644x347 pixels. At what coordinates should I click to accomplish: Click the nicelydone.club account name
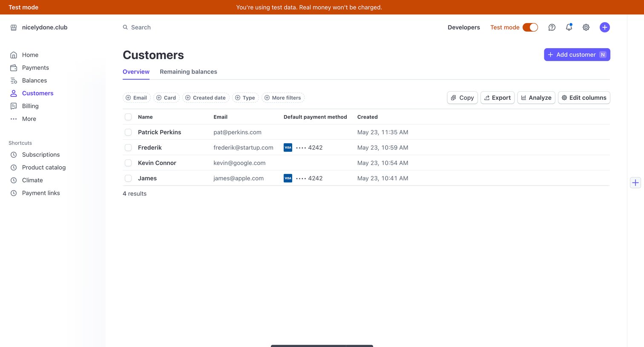click(x=45, y=27)
